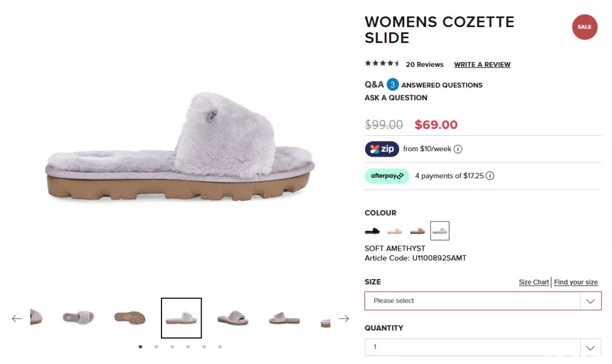
Task: Click the Zip logo badge
Action: pyautogui.click(x=382, y=149)
